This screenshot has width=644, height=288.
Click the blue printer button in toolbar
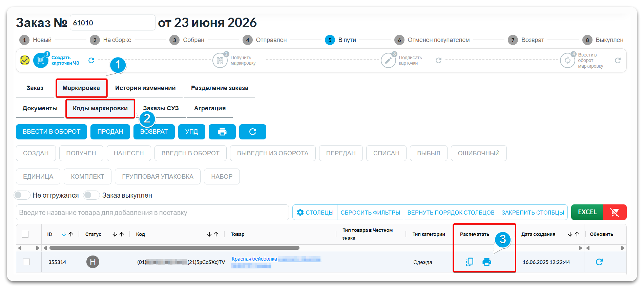click(x=222, y=132)
